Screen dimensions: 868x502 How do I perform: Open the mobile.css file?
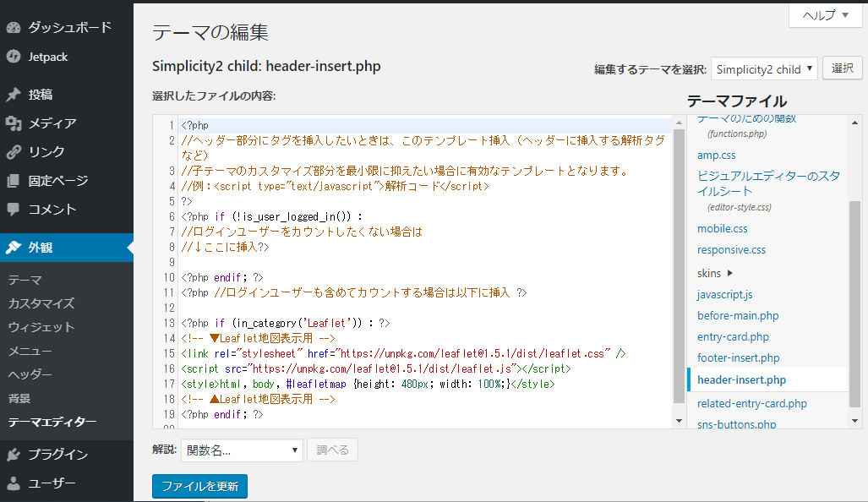(x=723, y=228)
